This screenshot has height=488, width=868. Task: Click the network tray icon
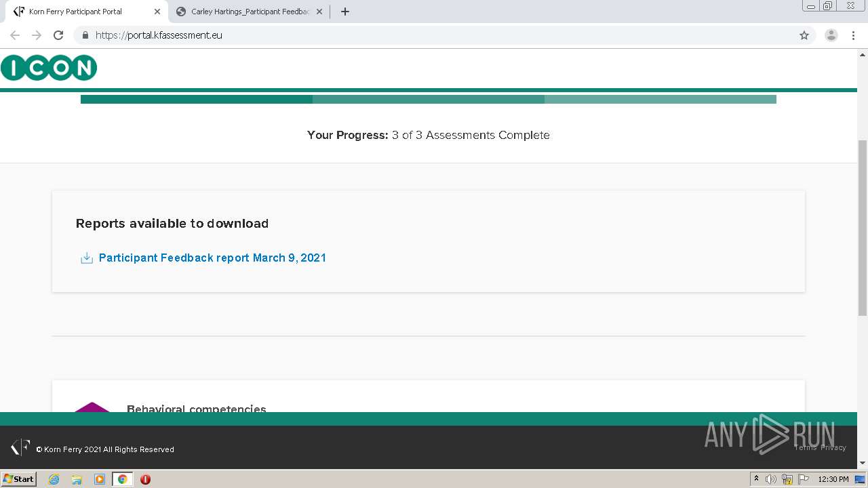[x=787, y=479]
